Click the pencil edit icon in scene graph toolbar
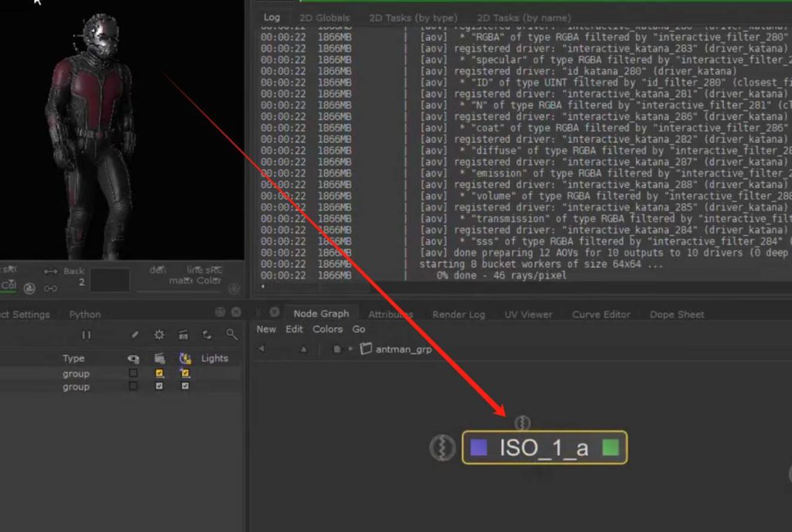Screen dimensions: 792x532 click(x=135, y=335)
